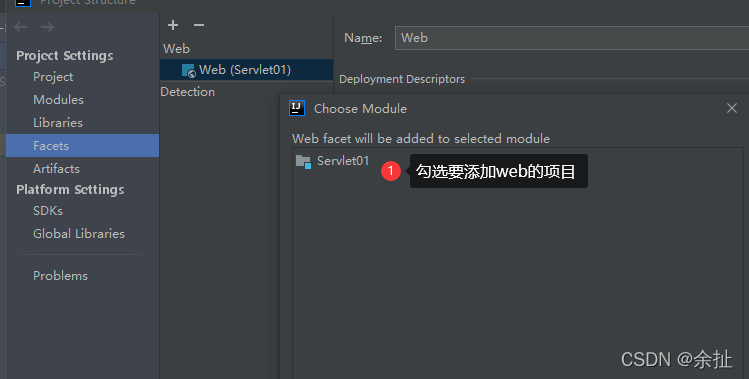Open the SDKs platform settings
Screen dimensions: 749x379
click(48, 211)
